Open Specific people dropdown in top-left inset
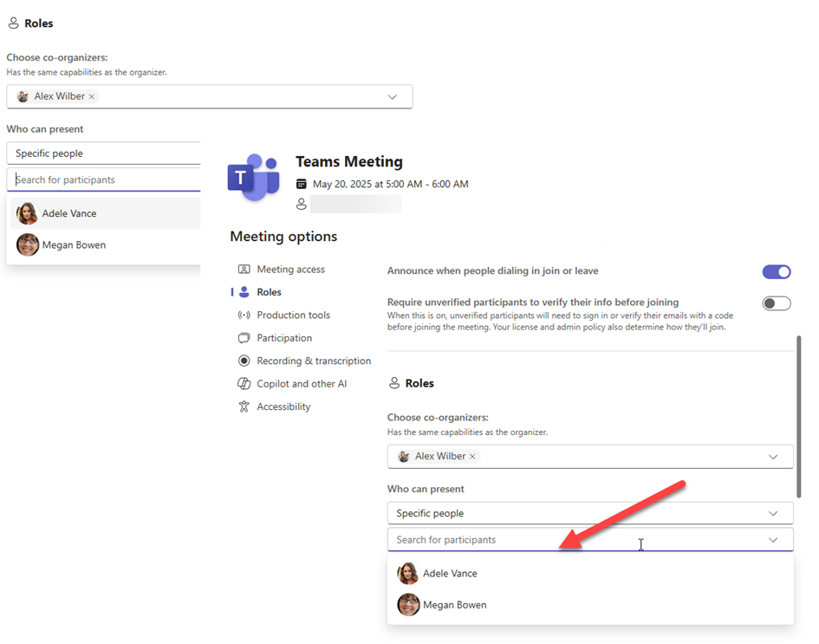 tap(104, 153)
